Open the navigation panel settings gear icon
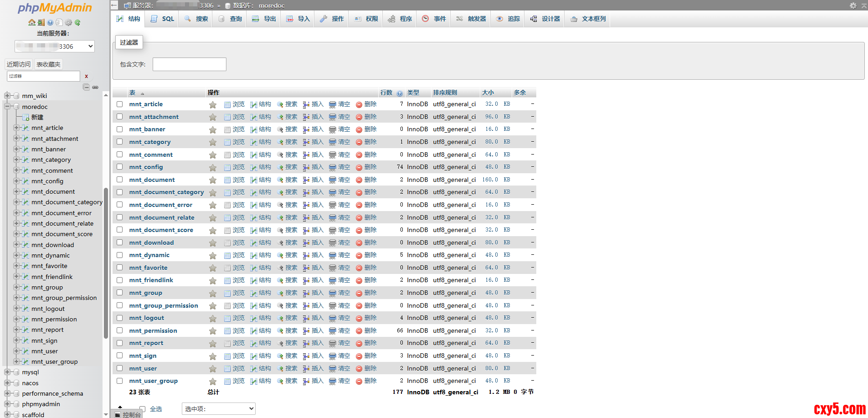Image resolution: width=868 pixels, height=418 pixels. (x=68, y=22)
